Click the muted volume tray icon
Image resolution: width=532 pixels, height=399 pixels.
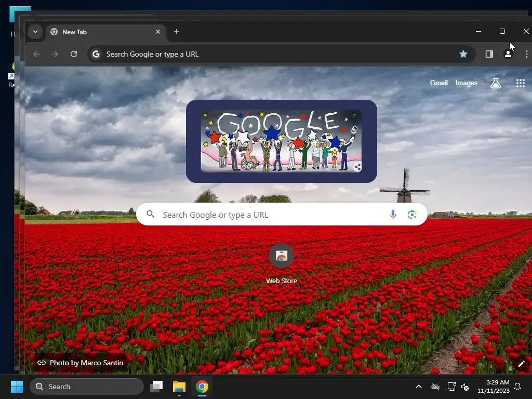coord(465,387)
